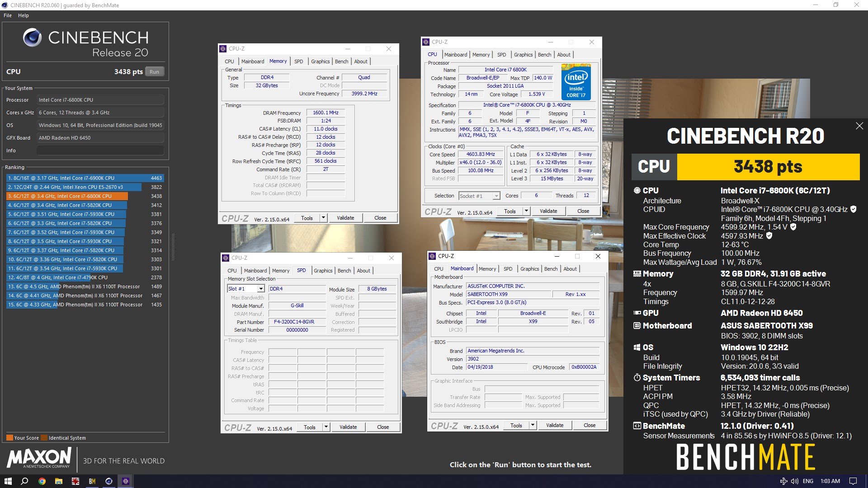Expand Tools dropdown arrow in SPD CPU-Z window

tap(326, 427)
